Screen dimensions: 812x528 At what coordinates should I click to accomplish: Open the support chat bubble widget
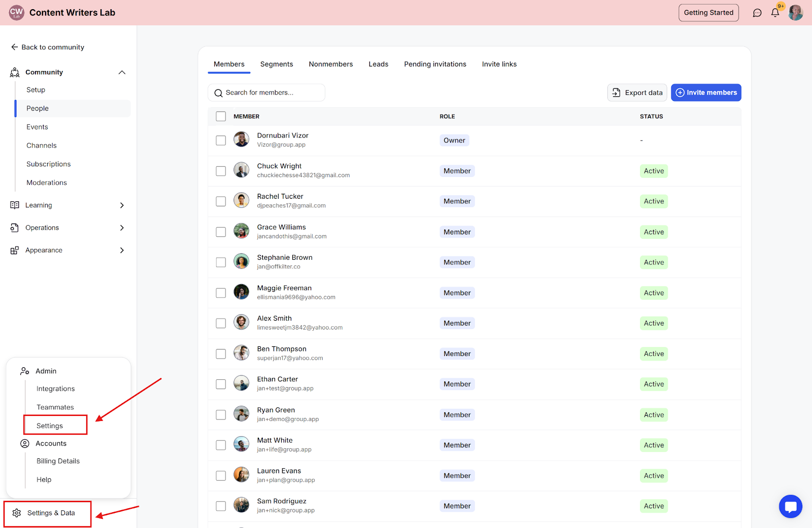pos(791,506)
